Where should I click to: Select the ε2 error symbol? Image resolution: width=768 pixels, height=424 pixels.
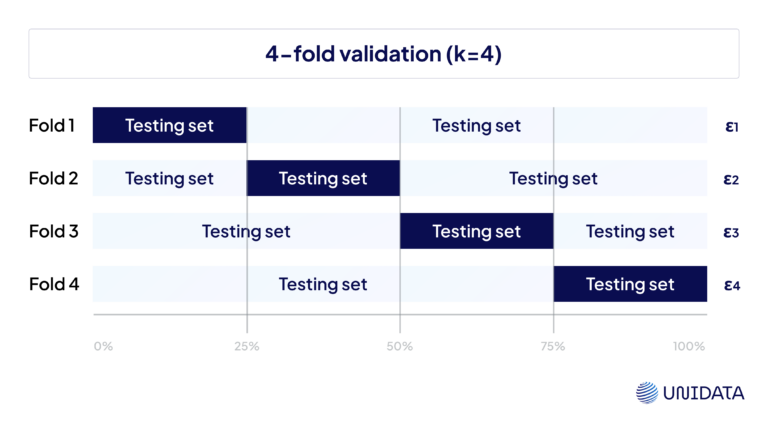tap(731, 180)
